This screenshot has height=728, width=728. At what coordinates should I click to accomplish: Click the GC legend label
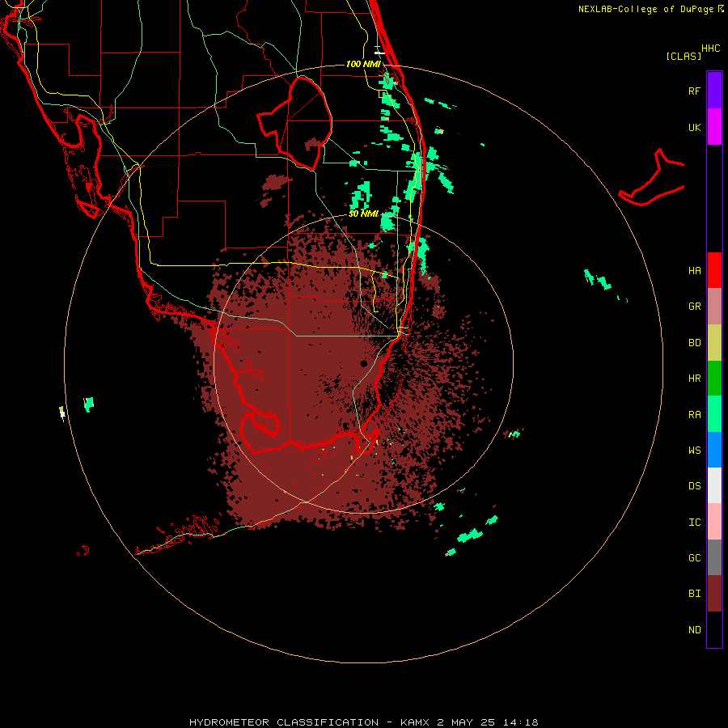(x=694, y=558)
